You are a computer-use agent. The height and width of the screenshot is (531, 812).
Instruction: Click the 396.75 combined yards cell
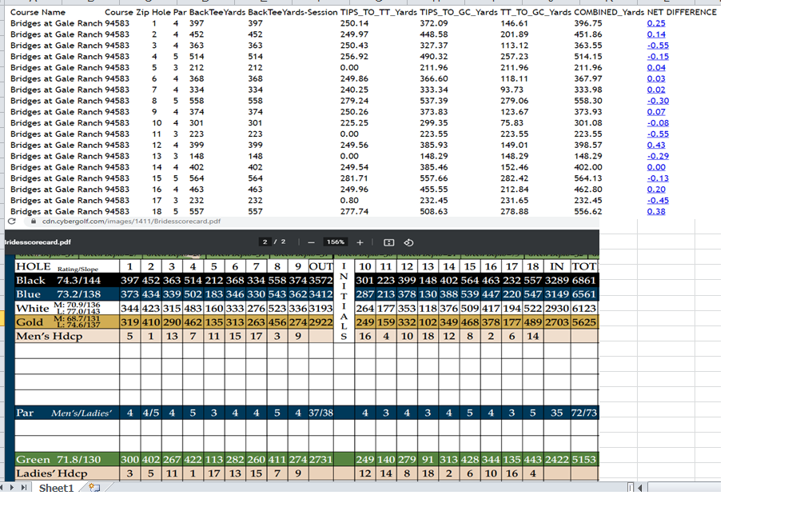pyautogui.click(x=587, y=23)
